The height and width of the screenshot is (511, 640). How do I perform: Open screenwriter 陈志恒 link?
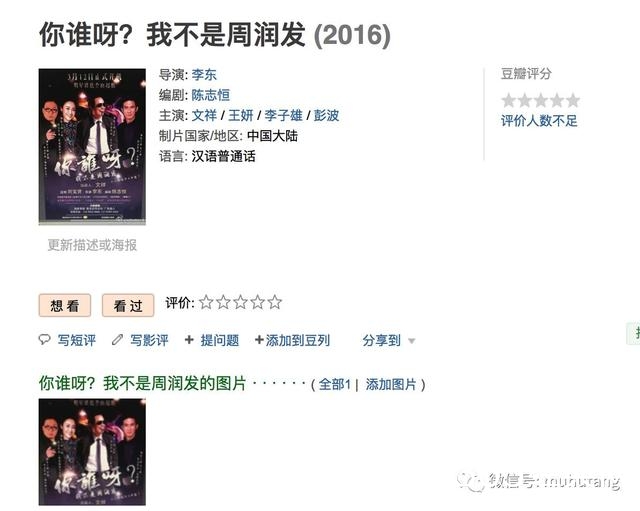coord(211,95)
